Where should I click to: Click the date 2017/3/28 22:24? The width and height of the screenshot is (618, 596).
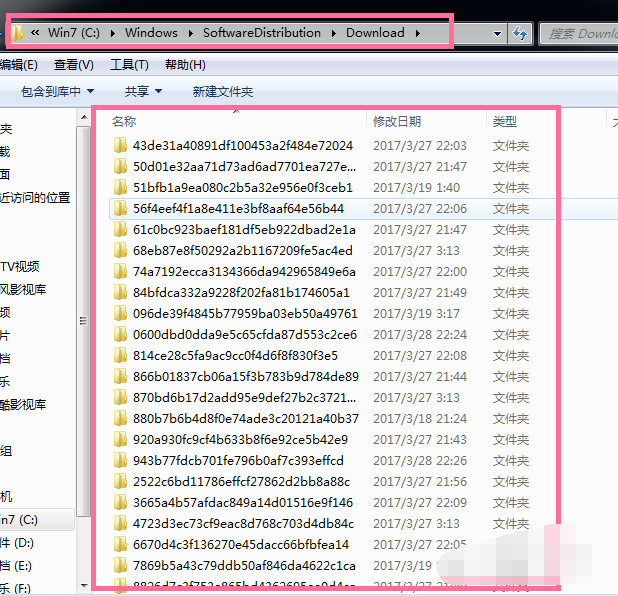pyautogui.click(x=420, y=335)
